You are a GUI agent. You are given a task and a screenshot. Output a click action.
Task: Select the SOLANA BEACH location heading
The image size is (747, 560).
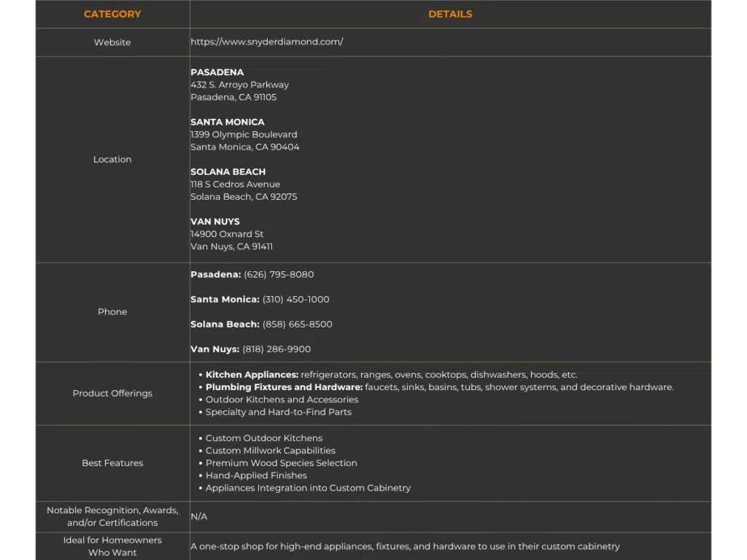pyautogui.click(x=228, y=172)
